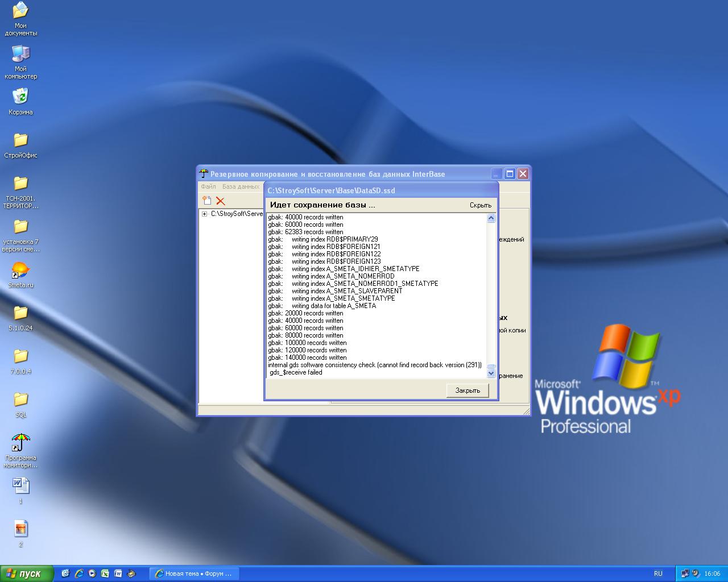728x582 pixels.
Task: Launch Excel from quick launch
Action: click(x=105, y=573)
